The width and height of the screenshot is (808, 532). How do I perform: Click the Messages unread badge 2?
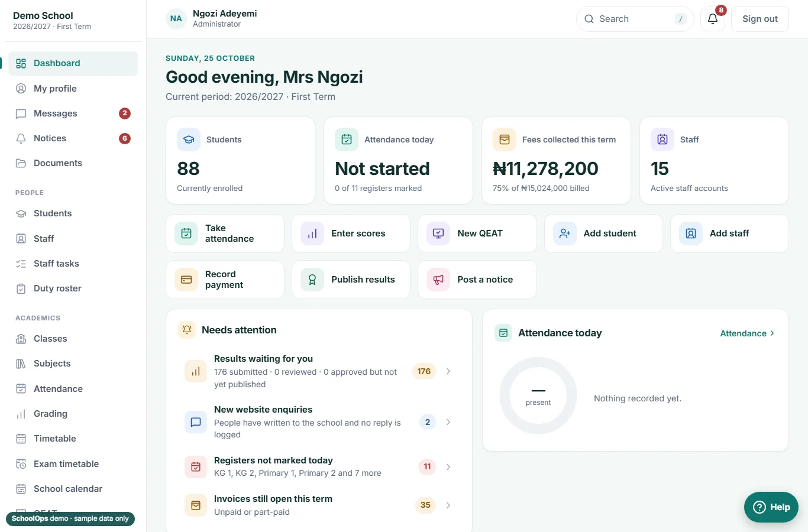point(124,113)
